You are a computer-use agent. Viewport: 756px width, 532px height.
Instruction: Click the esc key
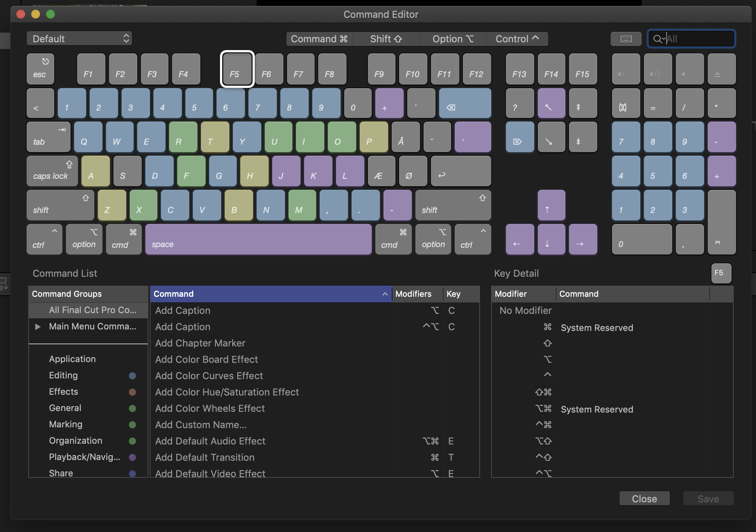tap(40, 69)
